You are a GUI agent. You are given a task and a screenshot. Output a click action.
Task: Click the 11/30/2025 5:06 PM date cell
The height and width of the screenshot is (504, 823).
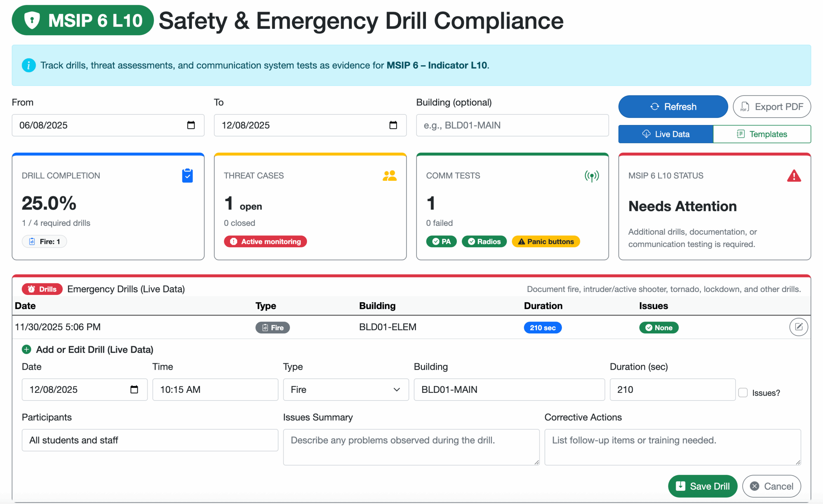coord(58,327)
